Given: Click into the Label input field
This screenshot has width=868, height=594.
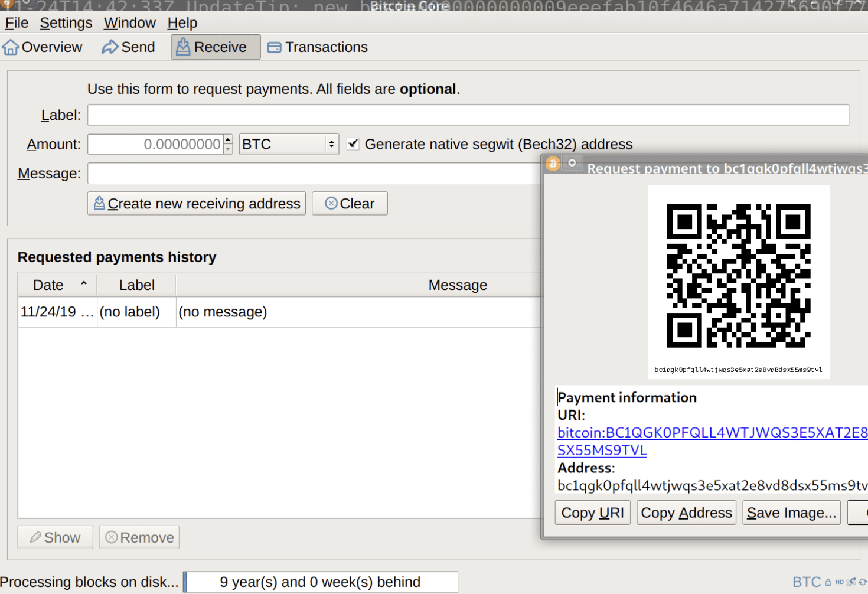Looking at the screenshot, I should [x=468, y=115].
